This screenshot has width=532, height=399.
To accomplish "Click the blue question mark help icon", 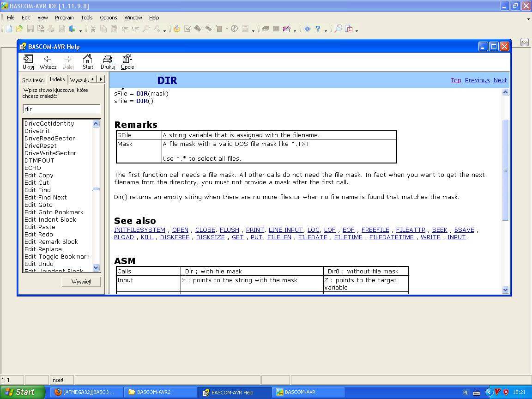I will pyautogui.click(x=318, y=29).
